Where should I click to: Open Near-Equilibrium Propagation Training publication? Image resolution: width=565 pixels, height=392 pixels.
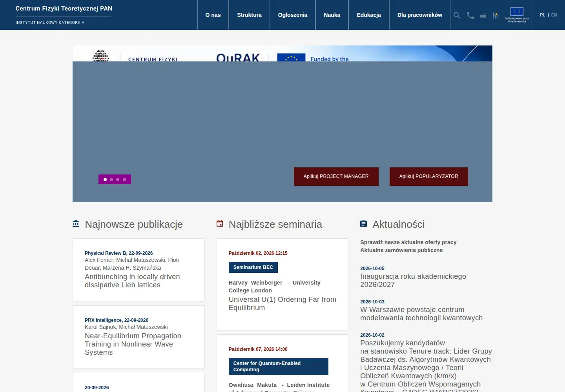coord(133,344)
